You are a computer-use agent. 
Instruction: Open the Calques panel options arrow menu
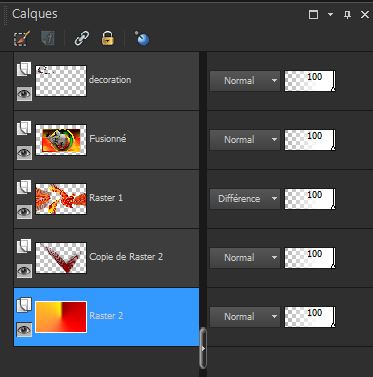coord(330,14)
